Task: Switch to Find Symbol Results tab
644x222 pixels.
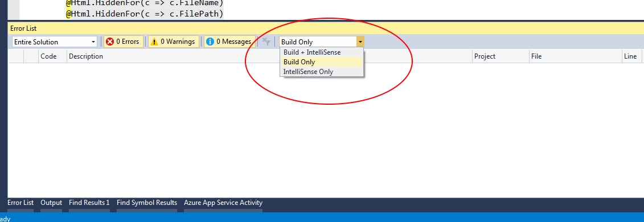Action: (147, 203)
